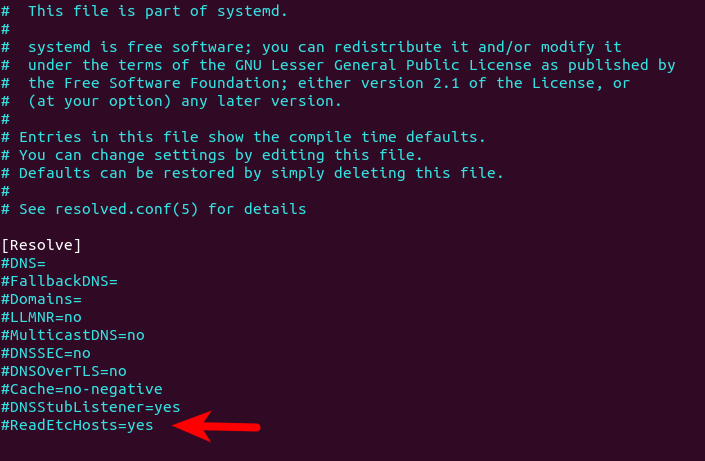Click the 'See resolved.conf(5) for details' comment
Image resolution: width=705 pixels, height=461 pixels.
coord(162,209)
